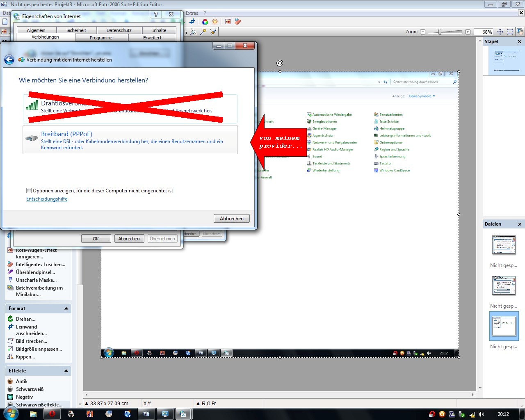Click the fit-to-window arrows icon
525x420 pixels.
(500, 32)
